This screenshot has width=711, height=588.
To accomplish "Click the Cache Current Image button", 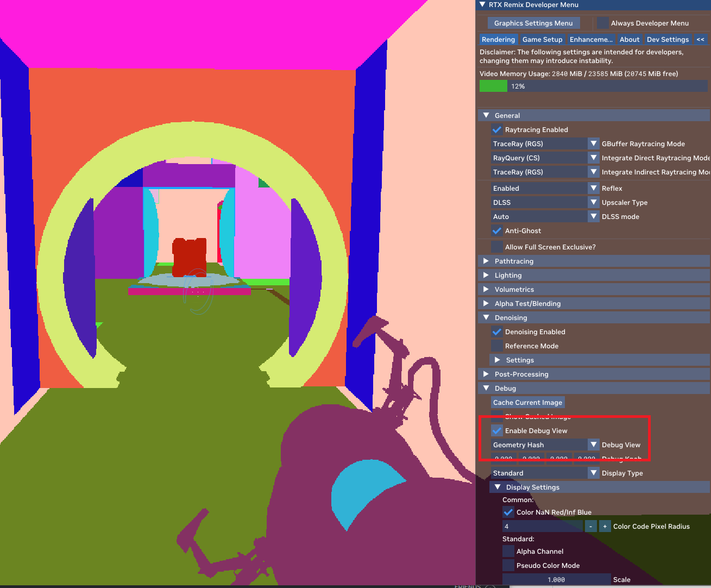I will [527, 402].
